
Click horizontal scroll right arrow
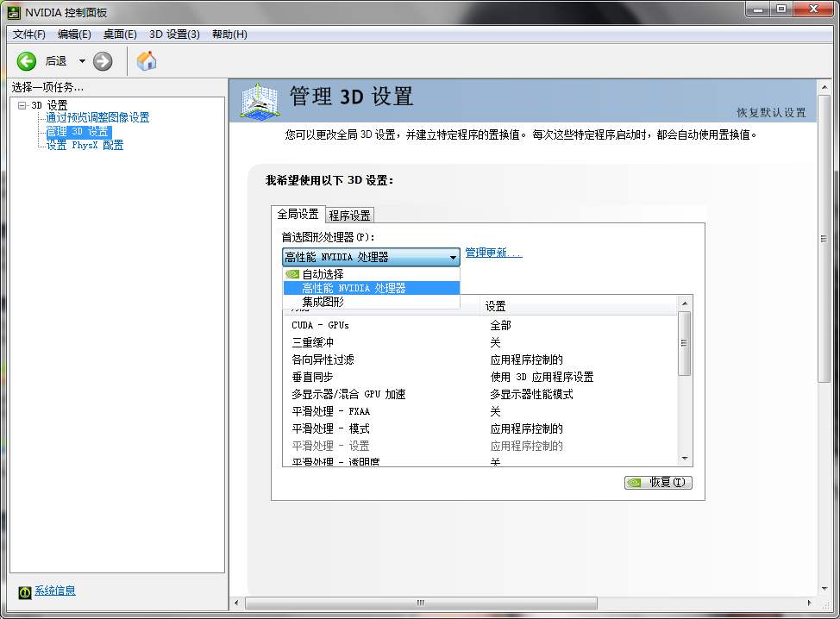810,603
